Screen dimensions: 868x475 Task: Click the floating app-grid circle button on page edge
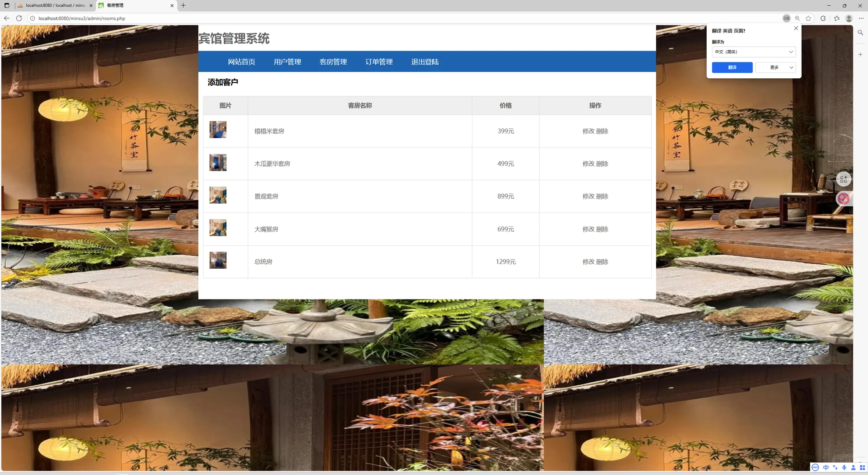coord(843,179)
